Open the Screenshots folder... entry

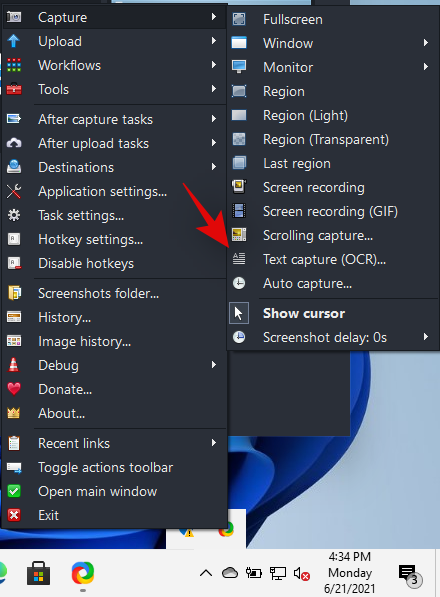[x=115, y=293]
